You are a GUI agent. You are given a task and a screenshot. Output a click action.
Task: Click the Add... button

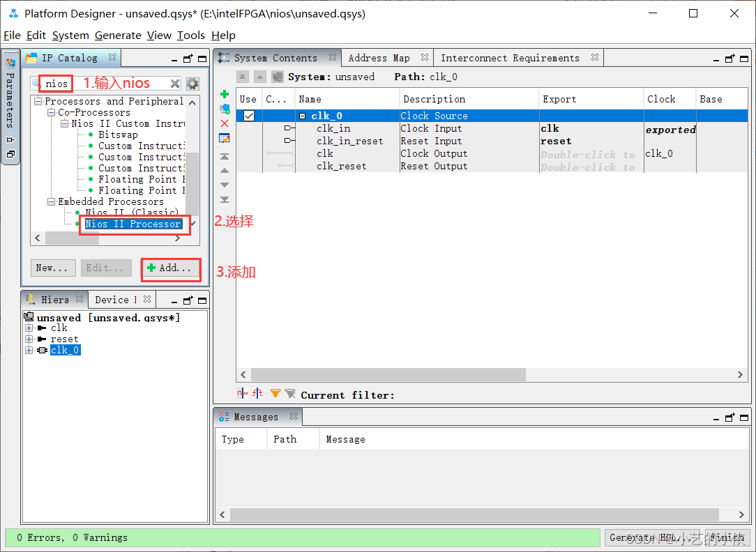tap(171, 268)
